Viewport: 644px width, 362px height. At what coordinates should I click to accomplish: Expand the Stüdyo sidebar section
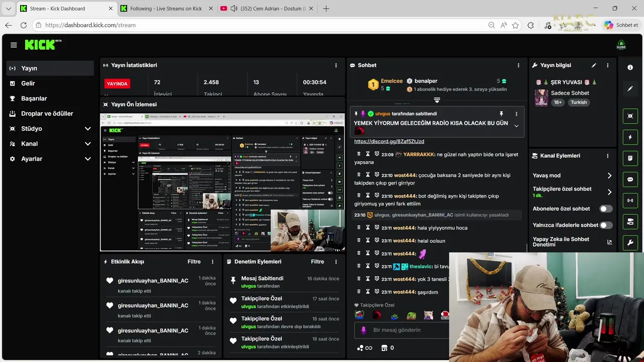88,129
